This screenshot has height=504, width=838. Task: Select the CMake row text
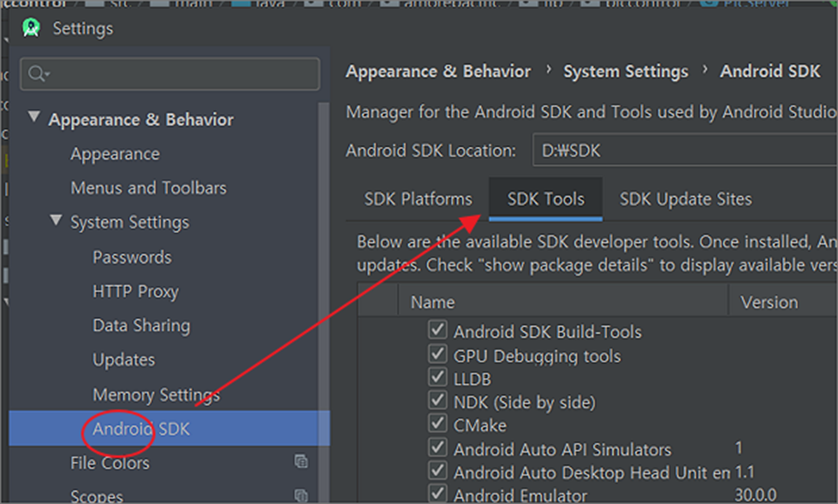(479, 425)
